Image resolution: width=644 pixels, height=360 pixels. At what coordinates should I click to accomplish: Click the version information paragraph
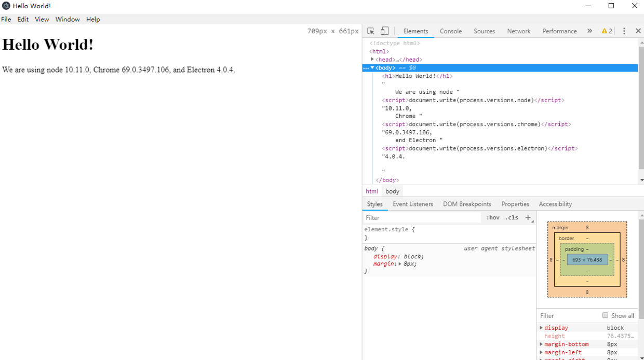(x=118, y=70)
